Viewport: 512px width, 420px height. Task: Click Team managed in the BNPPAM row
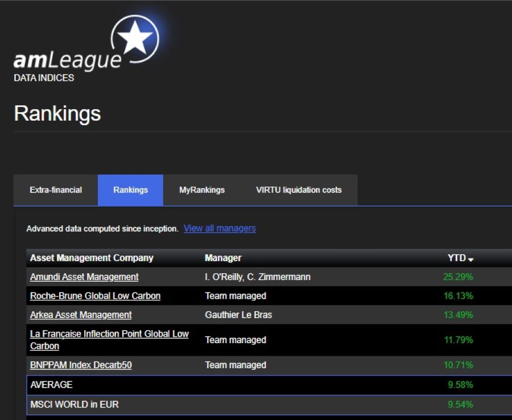[x=236, y=365]
